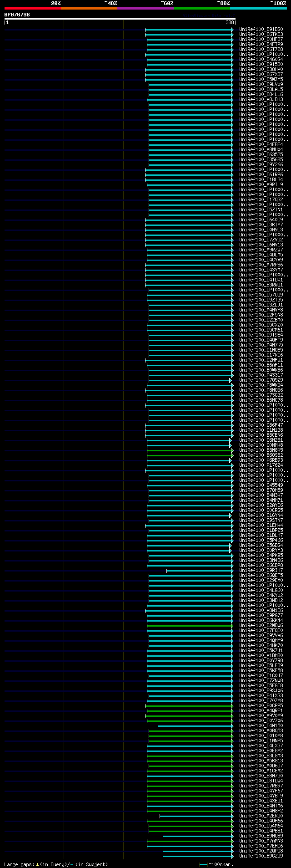Select the UniRef100_B9RIH7 hit label
Screen dimensions: 291x868
(261, 570)
